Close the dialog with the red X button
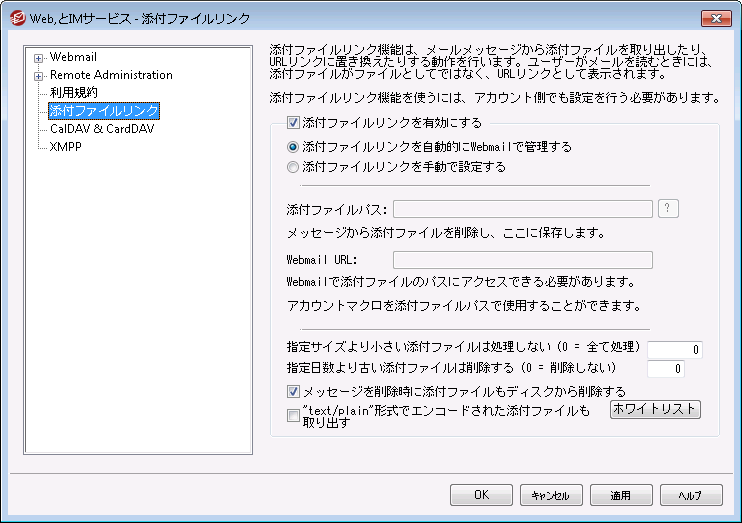 715,17
